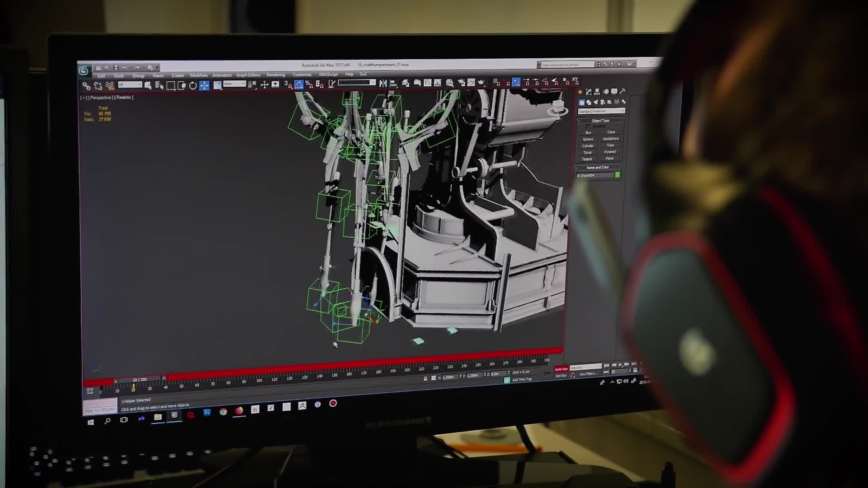
Task: Select Shapes category in Create panel
Action: [x=589, y=103]
